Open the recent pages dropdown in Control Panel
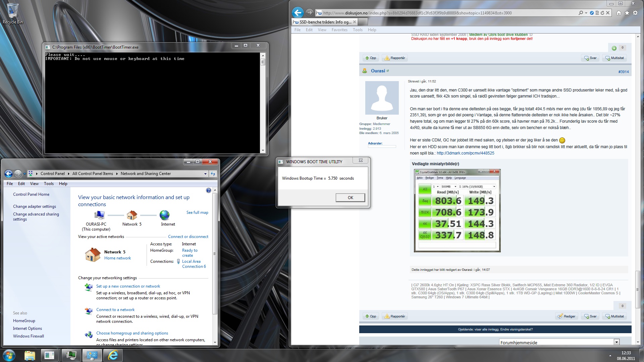Viewport: 644px width, 362px height. [24, 174]
